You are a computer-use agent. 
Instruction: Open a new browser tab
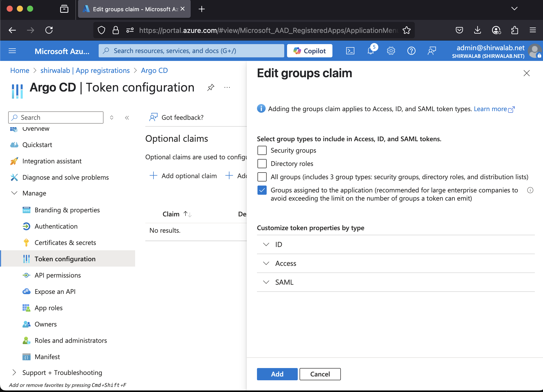[202, 9]
